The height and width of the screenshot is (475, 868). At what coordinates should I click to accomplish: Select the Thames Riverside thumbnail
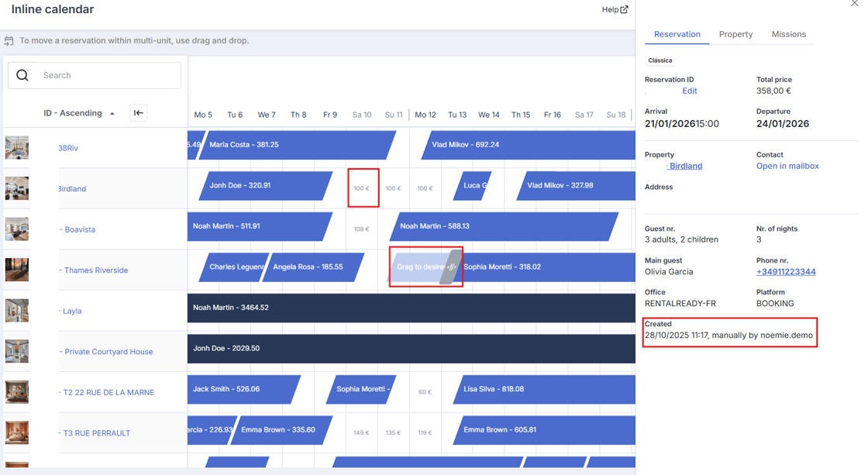16,270
